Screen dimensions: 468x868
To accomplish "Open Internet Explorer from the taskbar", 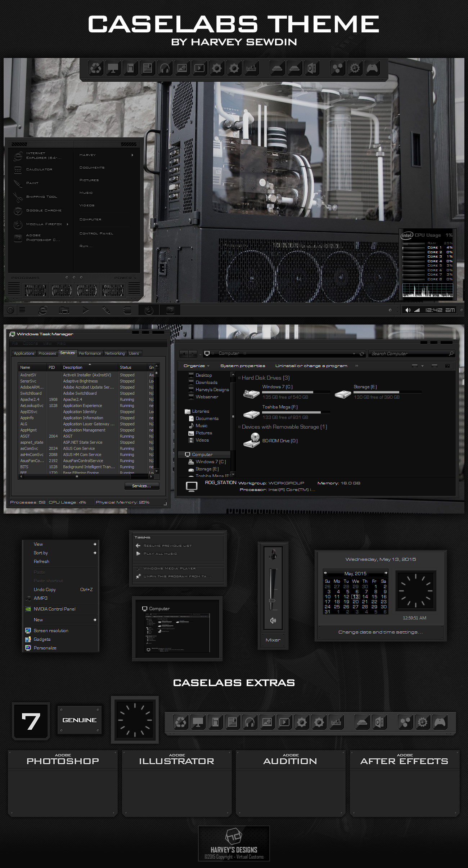I will tap(43, 310).
